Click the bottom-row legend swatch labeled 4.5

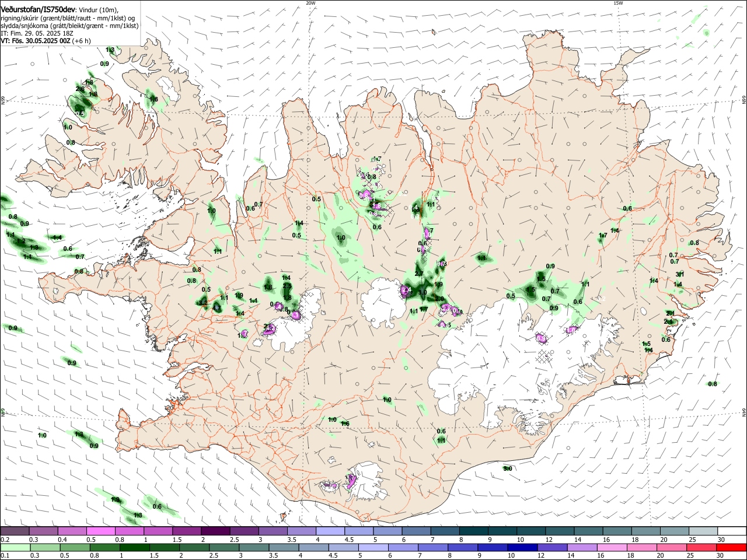(343, 547)
